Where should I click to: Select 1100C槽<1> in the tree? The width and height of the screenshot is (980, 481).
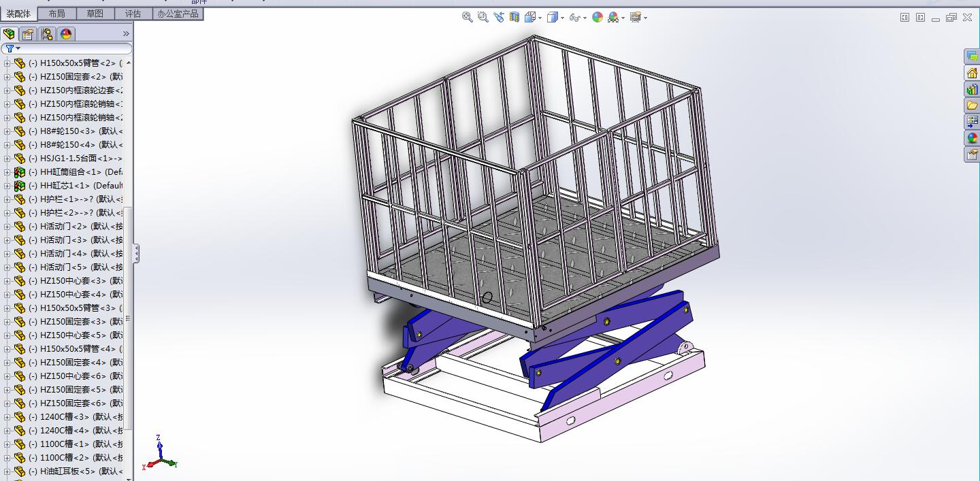76,444
